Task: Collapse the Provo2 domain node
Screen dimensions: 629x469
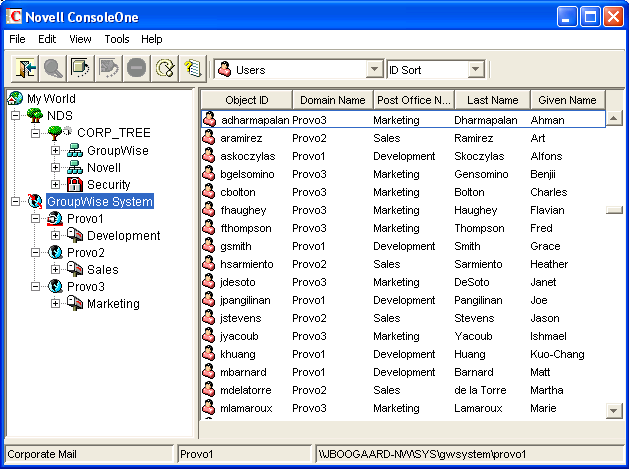Action: point(35,252)
